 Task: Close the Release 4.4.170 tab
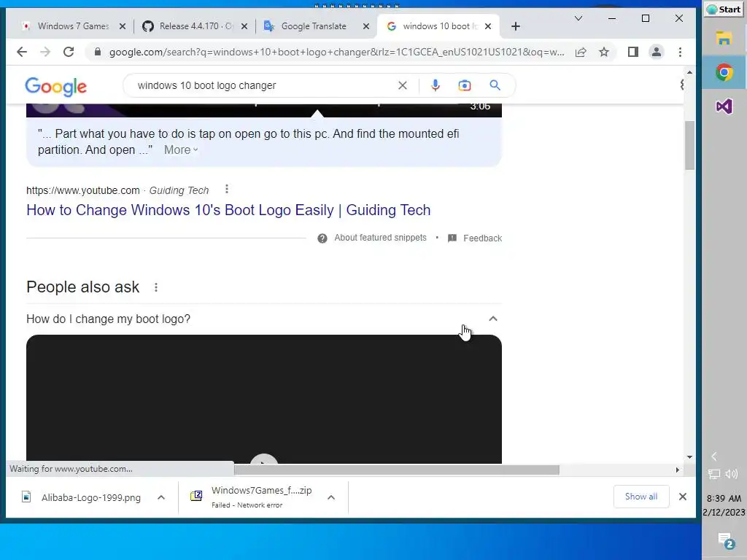(x=244, y=26)
